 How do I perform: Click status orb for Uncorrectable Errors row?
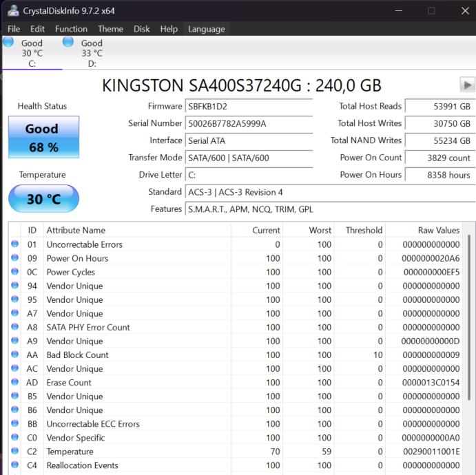coord(14,244)
